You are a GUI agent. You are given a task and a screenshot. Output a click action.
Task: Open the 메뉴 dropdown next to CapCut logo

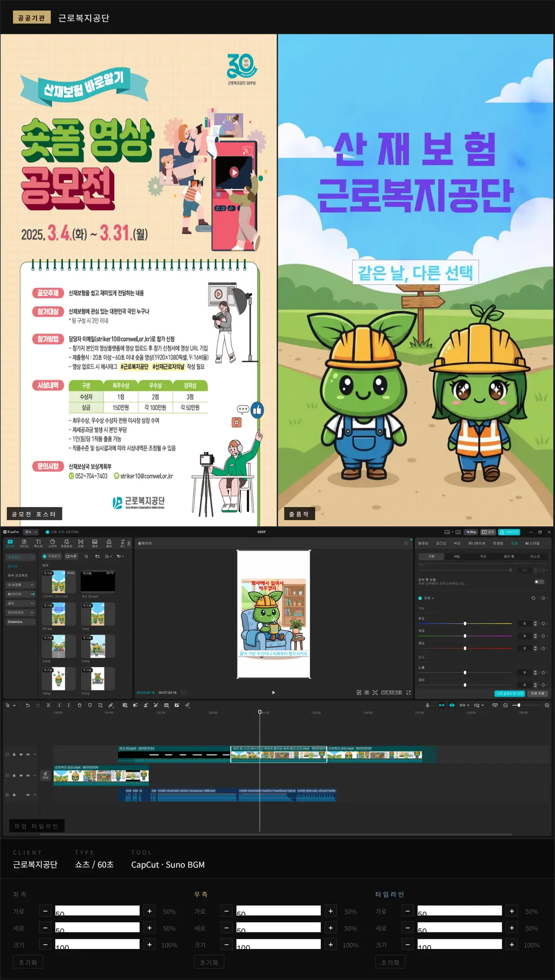(31, 532)
